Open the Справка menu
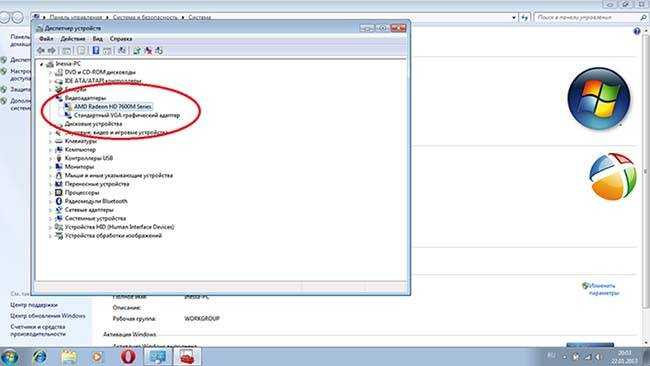Image resolution: width=650 pixels, height=366 pixels. coord(121,39)
